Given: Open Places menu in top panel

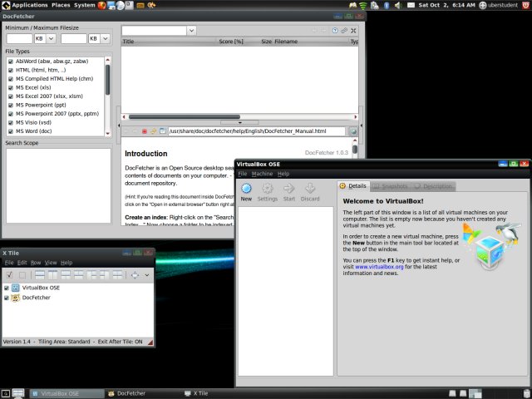Looking at the screenshot, I should click(61, 5).
